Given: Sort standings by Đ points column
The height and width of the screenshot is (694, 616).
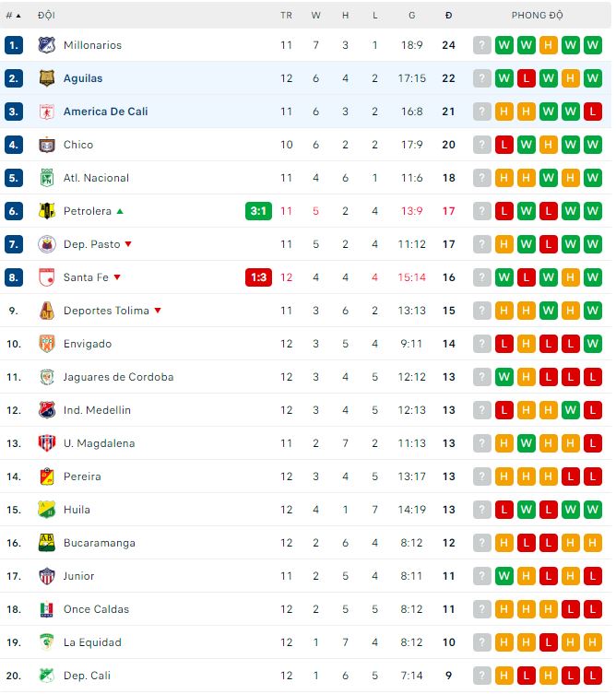Looking at the screenshot, I should tap(448, 16).
